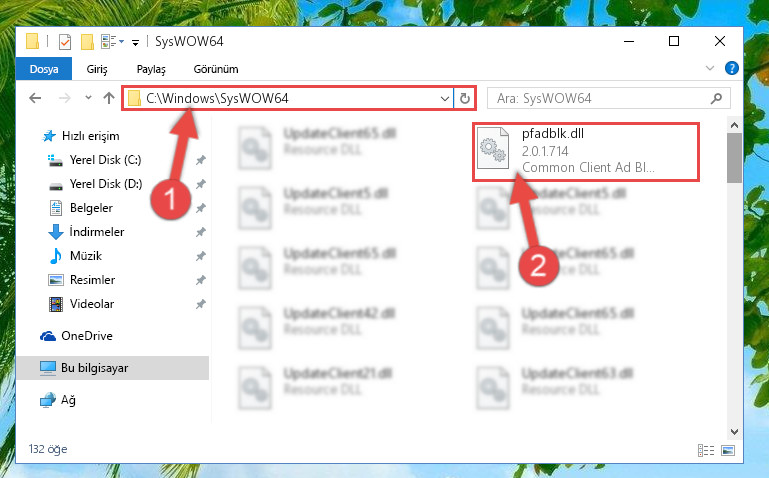The width and height of the screenshot is (769, 478).
Task: Expand the ribbon with the chevron
Action: pos(710,68)
